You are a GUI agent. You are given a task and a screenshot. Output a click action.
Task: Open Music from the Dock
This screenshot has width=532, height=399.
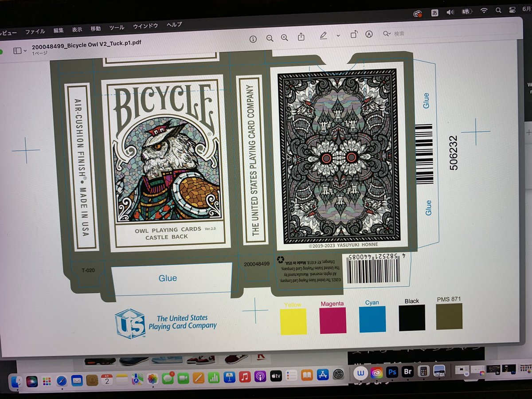point(245,376)
